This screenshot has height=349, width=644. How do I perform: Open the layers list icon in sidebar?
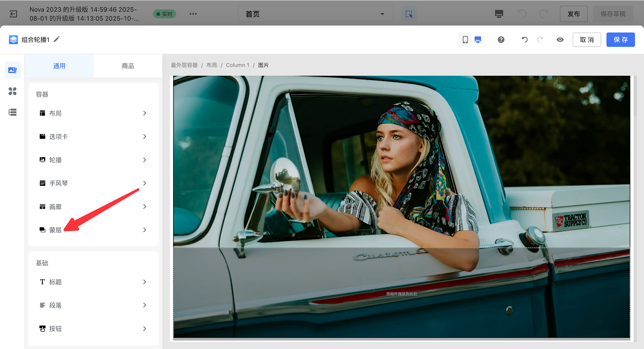(12, 112)
